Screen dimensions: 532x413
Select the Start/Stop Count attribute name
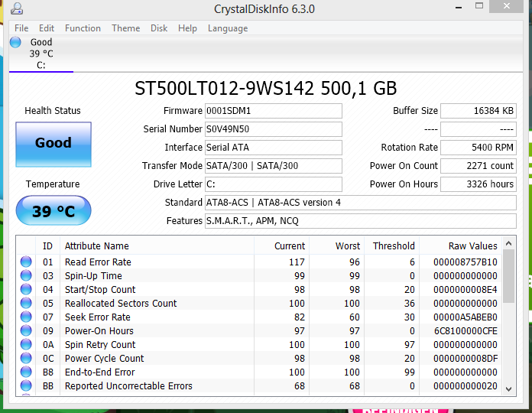(x=100, y=289)
